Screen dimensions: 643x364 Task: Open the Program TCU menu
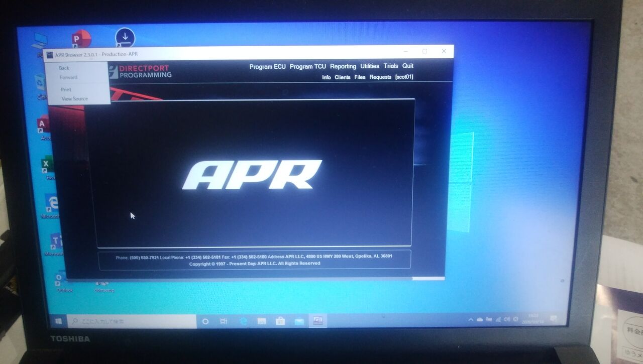coord(308,66)
